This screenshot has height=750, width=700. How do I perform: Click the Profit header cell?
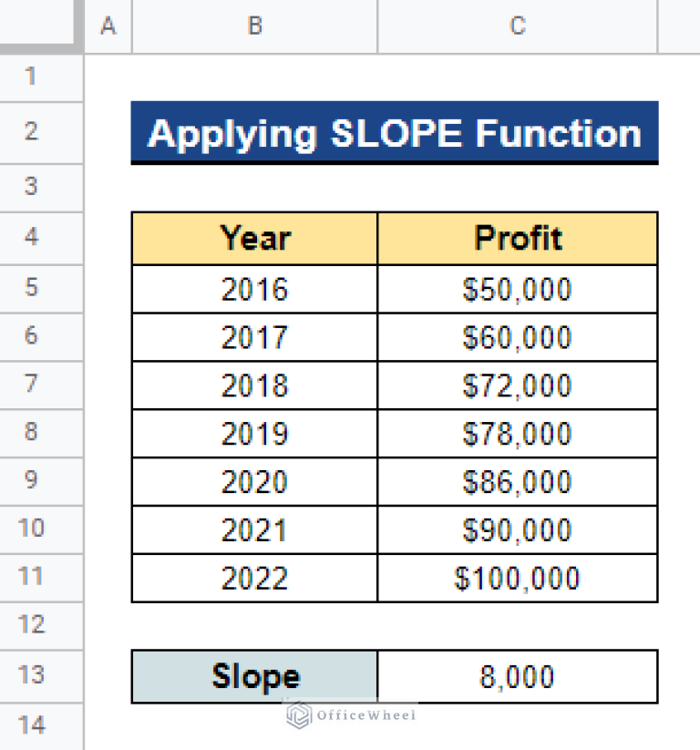(517, 239)
